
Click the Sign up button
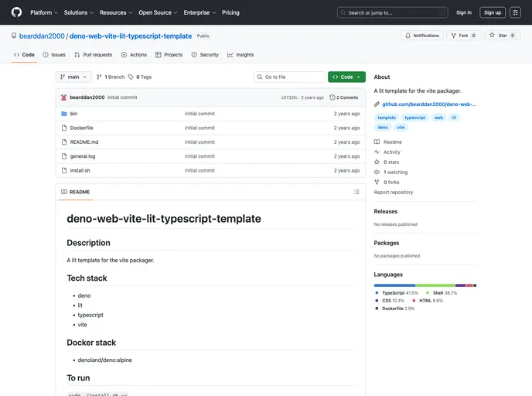[493, 12]
